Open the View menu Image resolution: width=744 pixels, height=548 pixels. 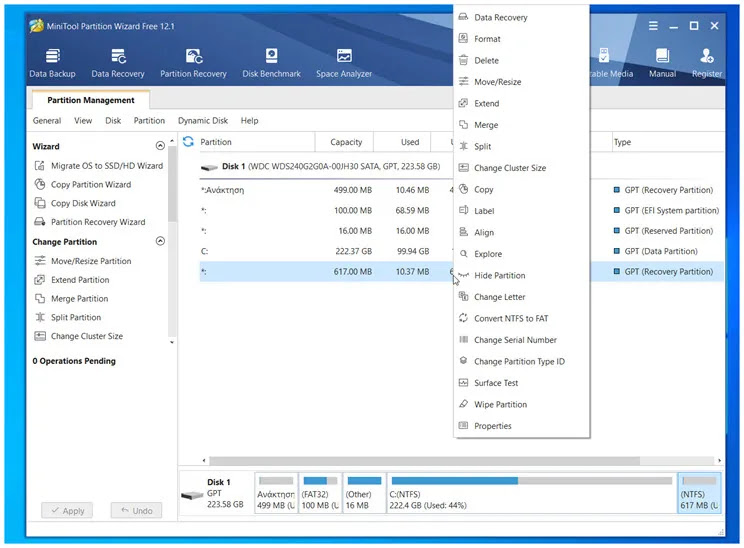click(x=83, y=121)
